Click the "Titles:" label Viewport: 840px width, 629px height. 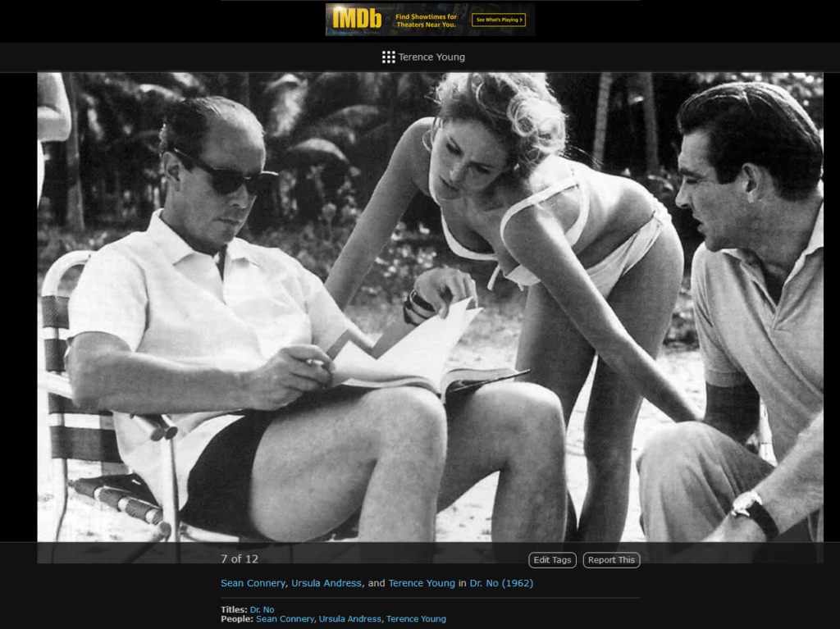click(x=234, y=609)
